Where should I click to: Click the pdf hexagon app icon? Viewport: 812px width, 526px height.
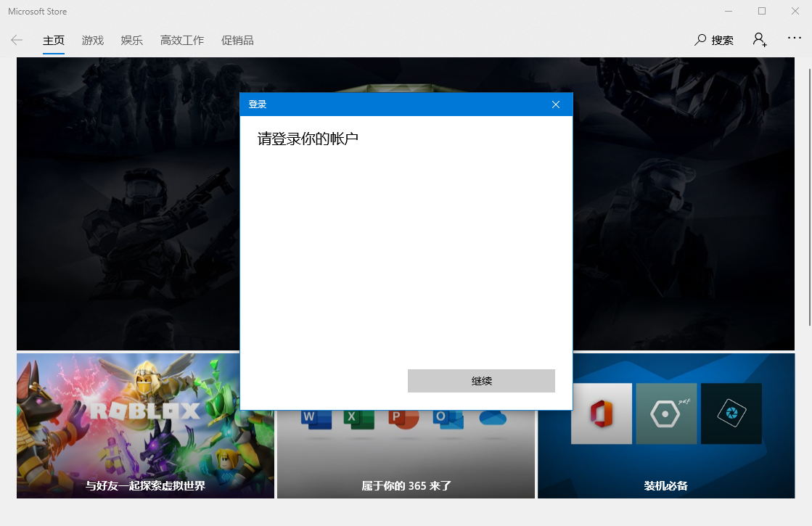click(666, 414)
